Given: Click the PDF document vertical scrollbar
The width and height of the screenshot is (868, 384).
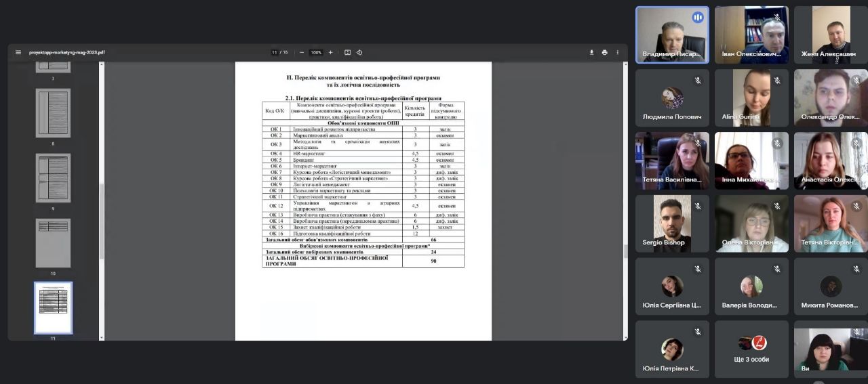Looking at the screenshot, I should pos(625,251).
